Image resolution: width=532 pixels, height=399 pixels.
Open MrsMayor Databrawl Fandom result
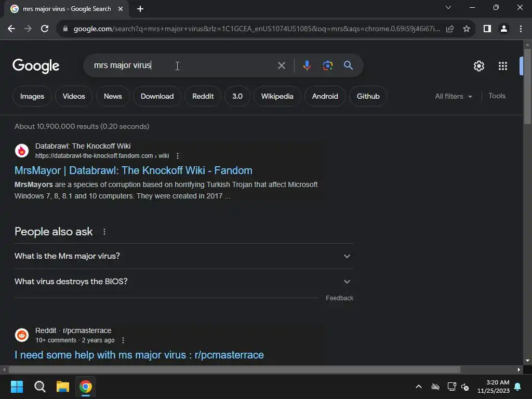pyautogui.click(x=134, y=170)
